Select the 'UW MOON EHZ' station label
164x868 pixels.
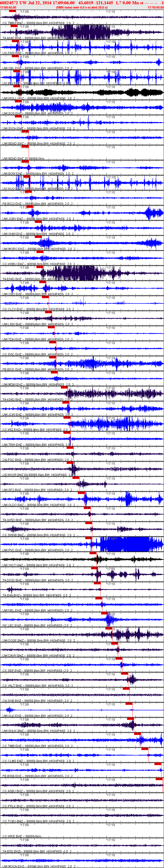[x=13, y=866]
